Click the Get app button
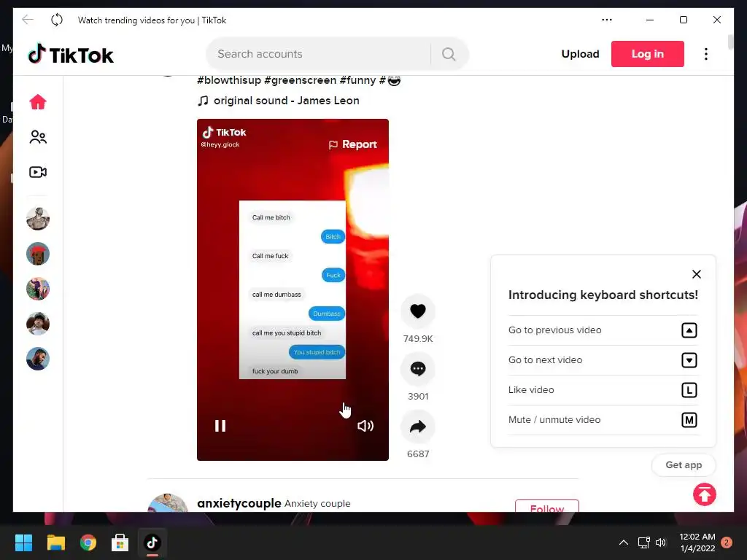The height and width of the screenshot is (560, 747). [x=684, y=464]
